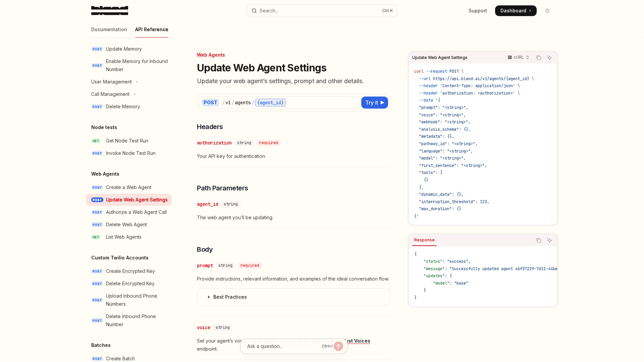Screen dimensions: 644x362
Task: Switch to the Documentation tab
Action: coord(109,29)
